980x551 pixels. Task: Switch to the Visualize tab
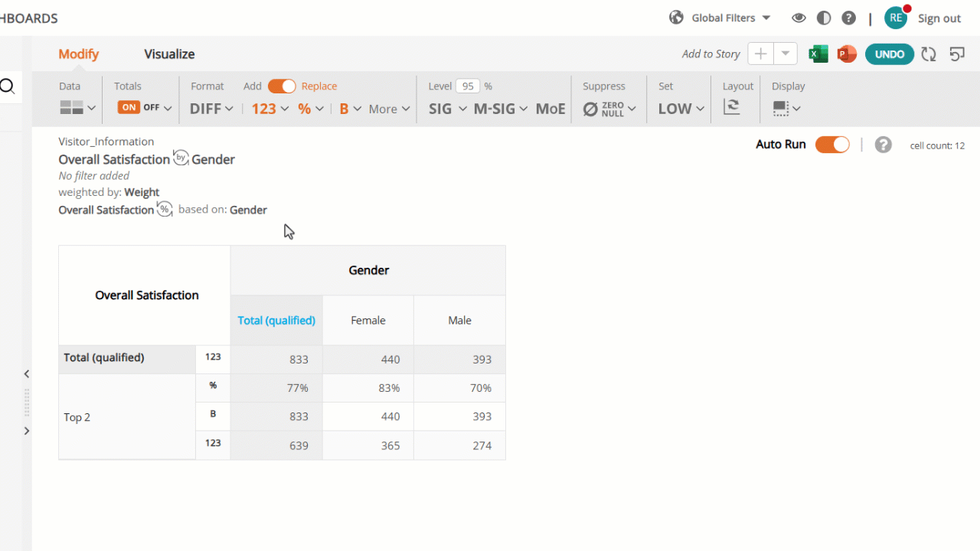point(169,54)
